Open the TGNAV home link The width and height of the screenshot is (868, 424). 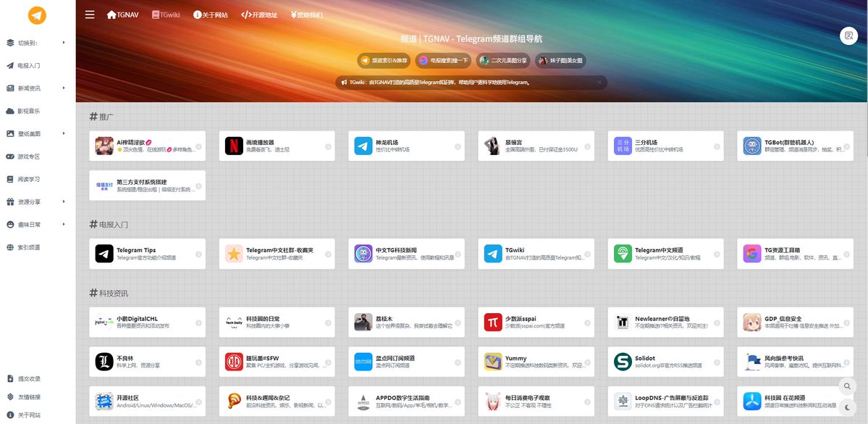pyautogui.click(x=122, y=15)
